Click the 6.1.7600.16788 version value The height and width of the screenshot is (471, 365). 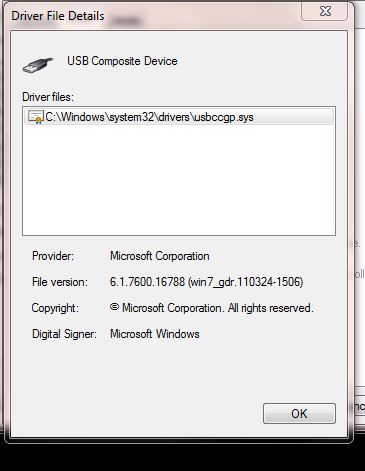click(147, 282)
